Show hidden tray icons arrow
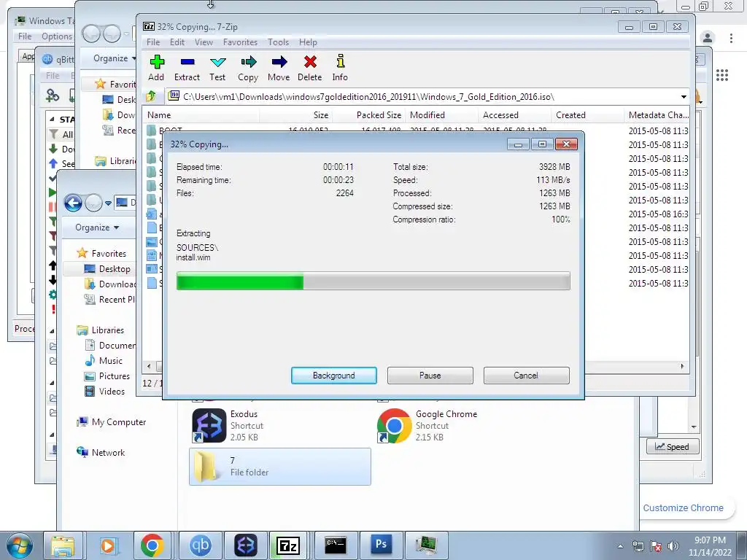747x560 pixels. pos(620,546)
